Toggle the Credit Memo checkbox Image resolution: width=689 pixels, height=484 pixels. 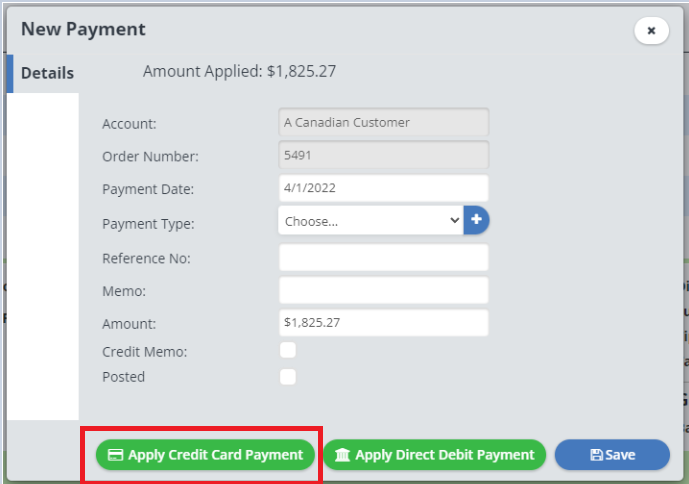(x=288, y=350)
